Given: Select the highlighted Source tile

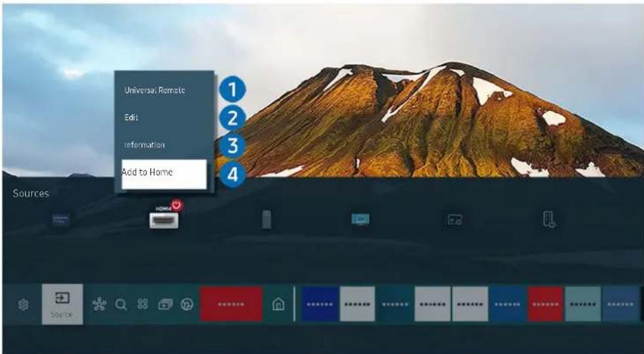Looking at the screenshot, I should [x=62, y=304].
